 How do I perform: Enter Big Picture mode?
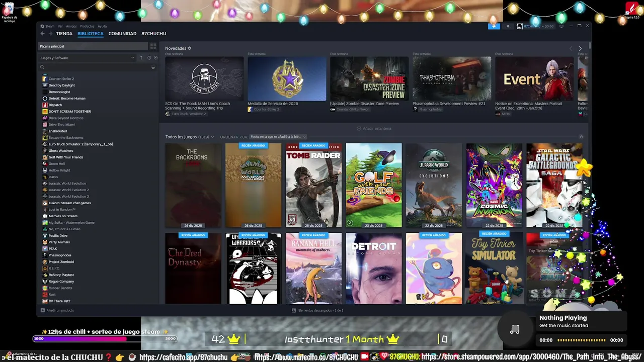coord(562,26)
